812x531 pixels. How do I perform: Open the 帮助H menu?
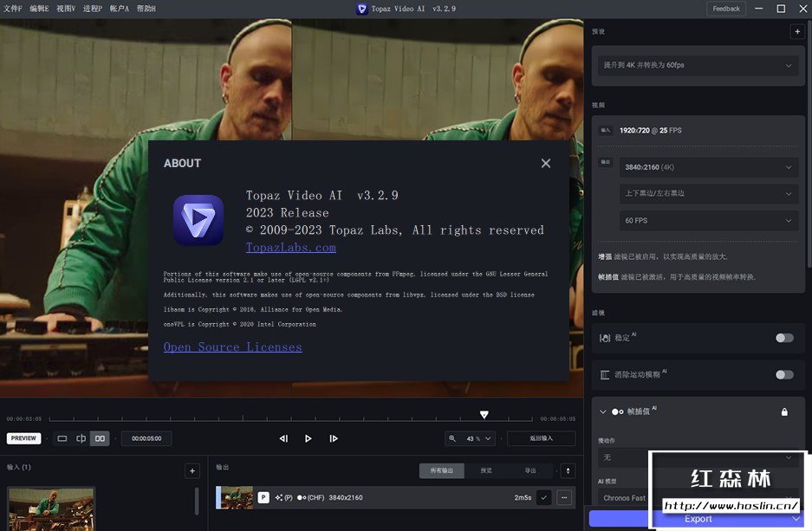click(x=146, y=9)
